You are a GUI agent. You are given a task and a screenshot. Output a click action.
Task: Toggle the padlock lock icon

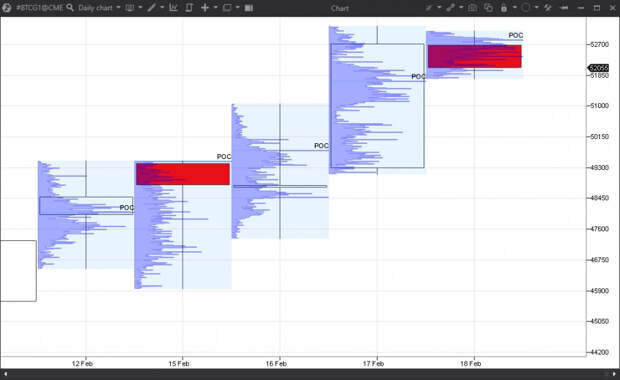point(504,8)
